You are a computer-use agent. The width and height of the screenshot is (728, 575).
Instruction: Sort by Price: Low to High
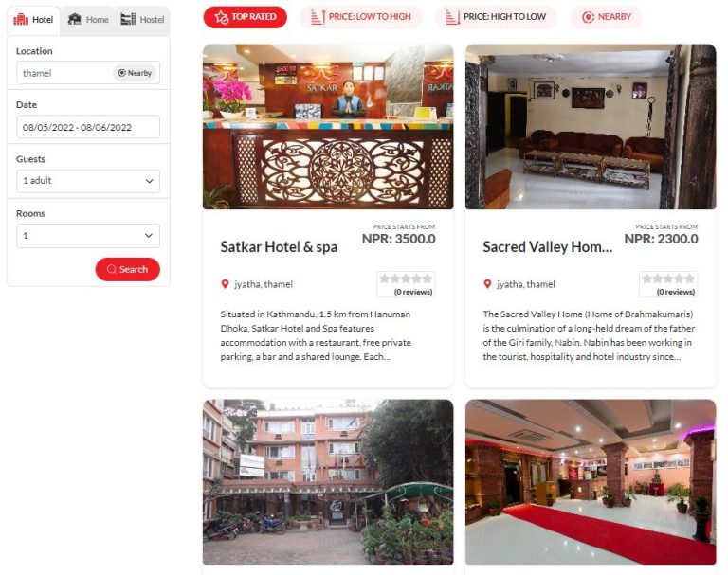tap(361, 17)
